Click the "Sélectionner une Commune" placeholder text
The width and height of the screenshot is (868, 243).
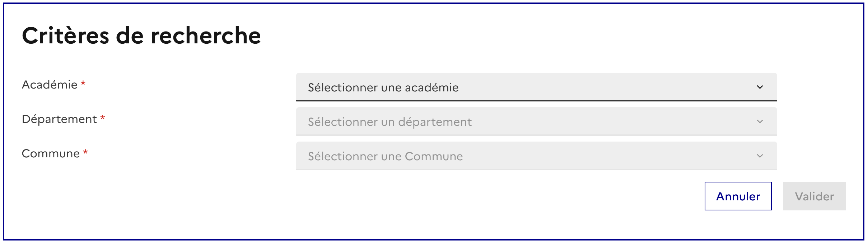[x=385, y=156]
